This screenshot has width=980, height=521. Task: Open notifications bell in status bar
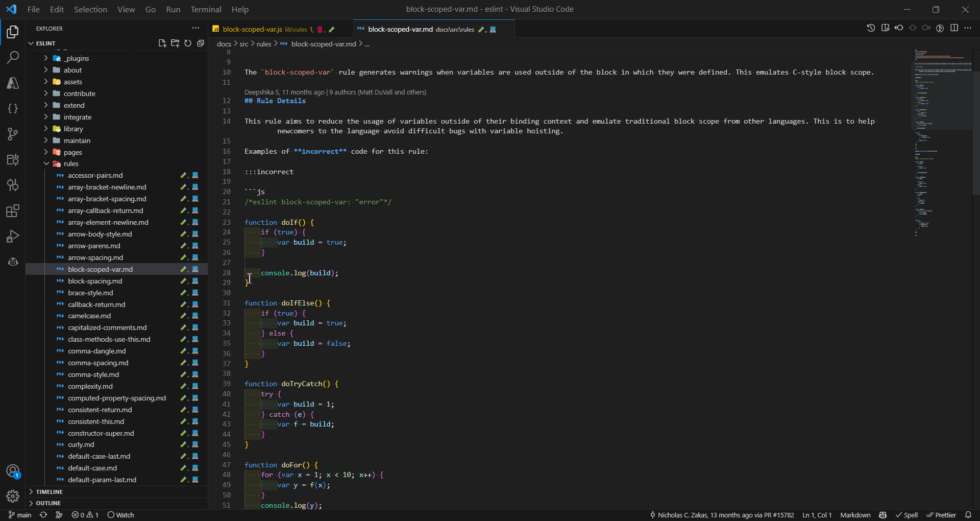(968, 515)
